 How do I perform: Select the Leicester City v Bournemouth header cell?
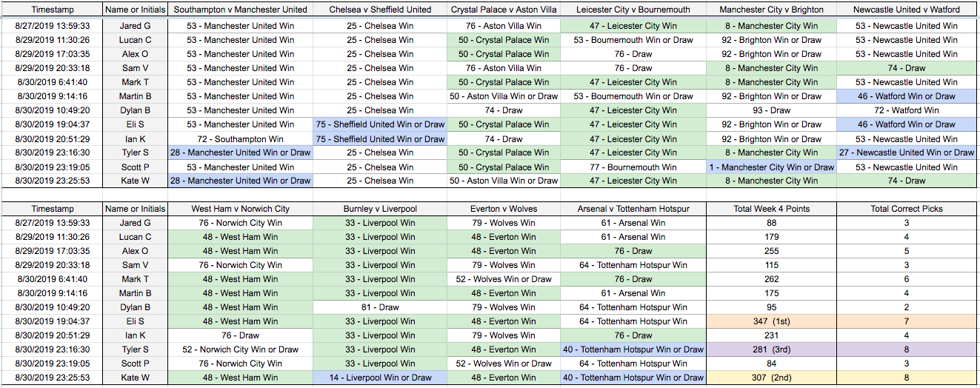click(633, 10)
